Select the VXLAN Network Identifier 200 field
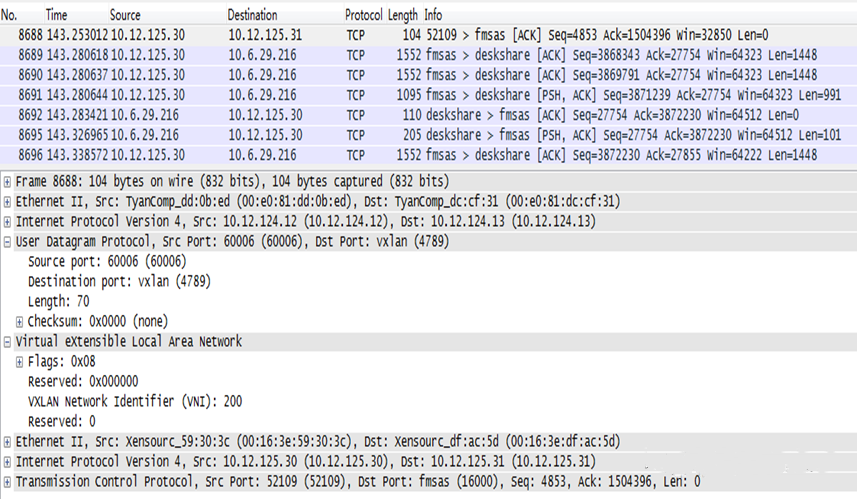 click(135, 402)
